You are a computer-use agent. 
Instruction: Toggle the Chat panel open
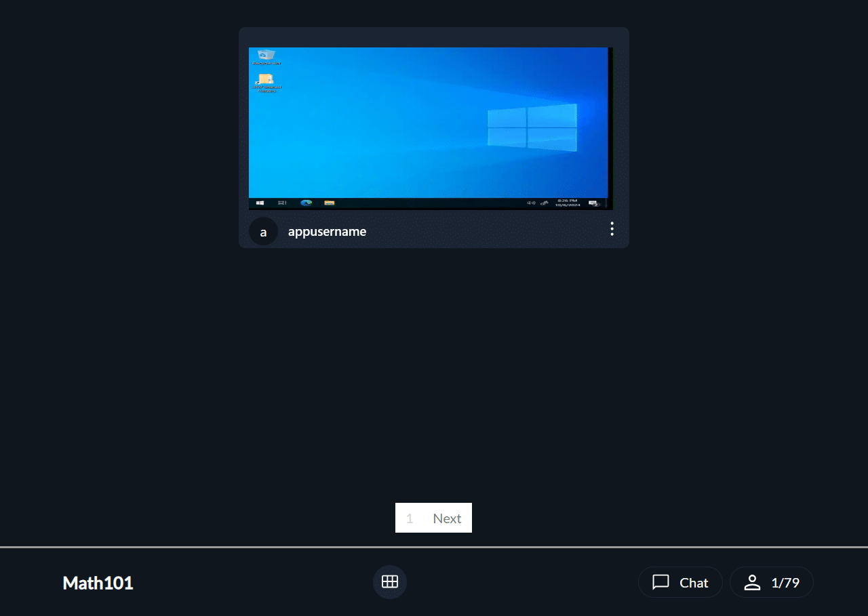tap(680, 581)
